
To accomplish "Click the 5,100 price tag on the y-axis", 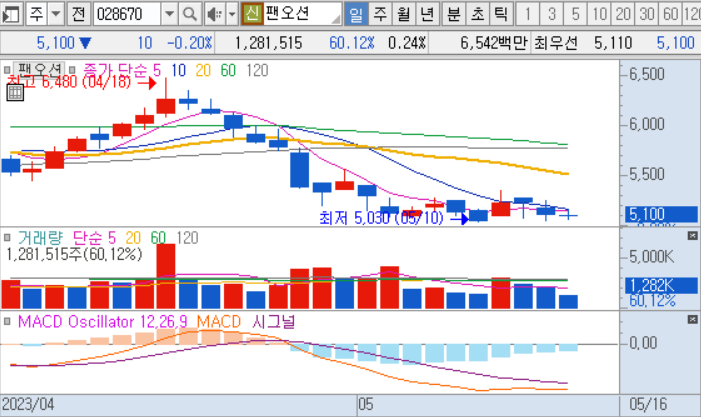I will click(661, 215).
